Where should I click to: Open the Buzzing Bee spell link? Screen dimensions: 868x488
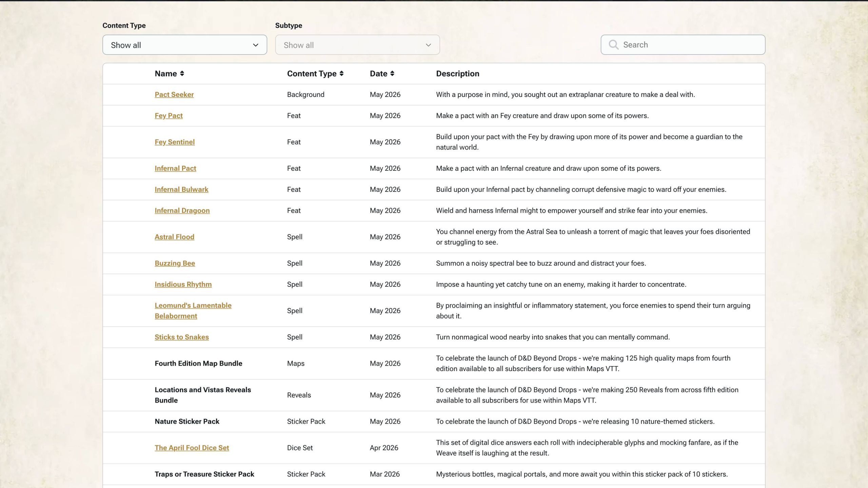[x=175, y=263]
